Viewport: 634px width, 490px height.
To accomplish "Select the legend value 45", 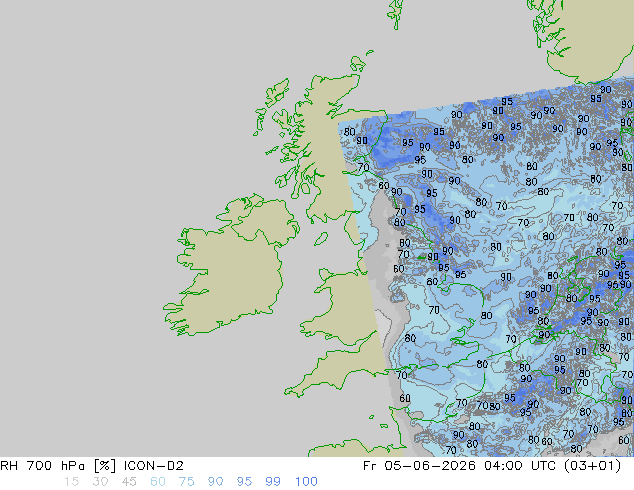I will (x=129, y=482).
